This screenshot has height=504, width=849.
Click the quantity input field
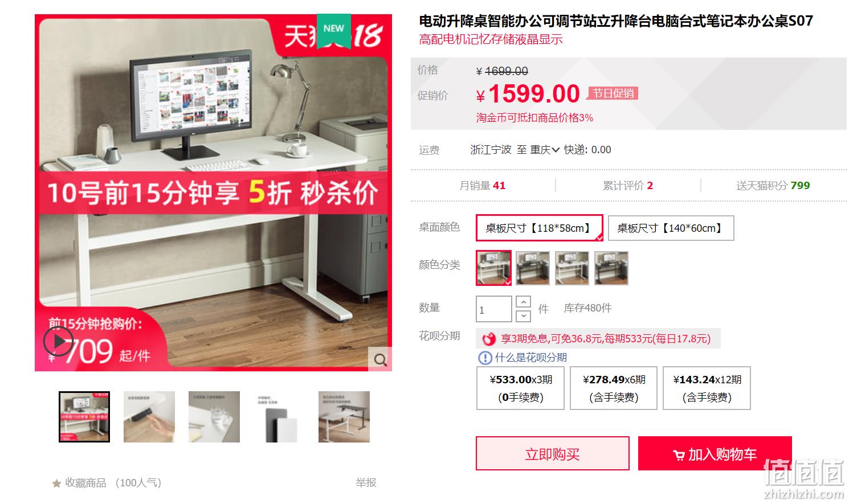coord(493,310)
